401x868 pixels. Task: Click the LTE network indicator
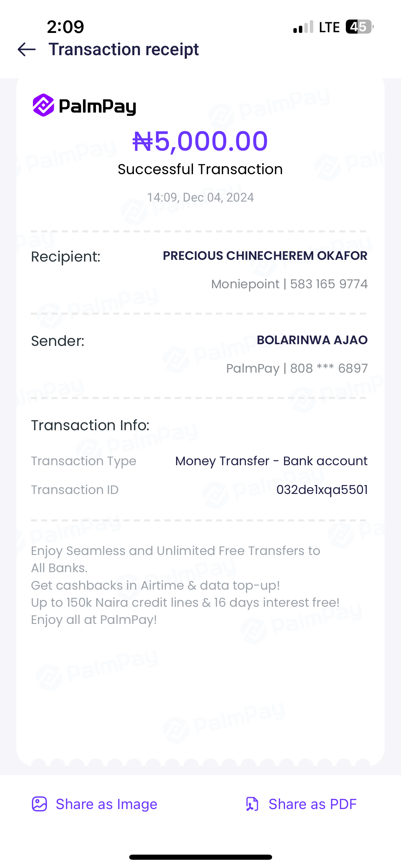[329, 27]
